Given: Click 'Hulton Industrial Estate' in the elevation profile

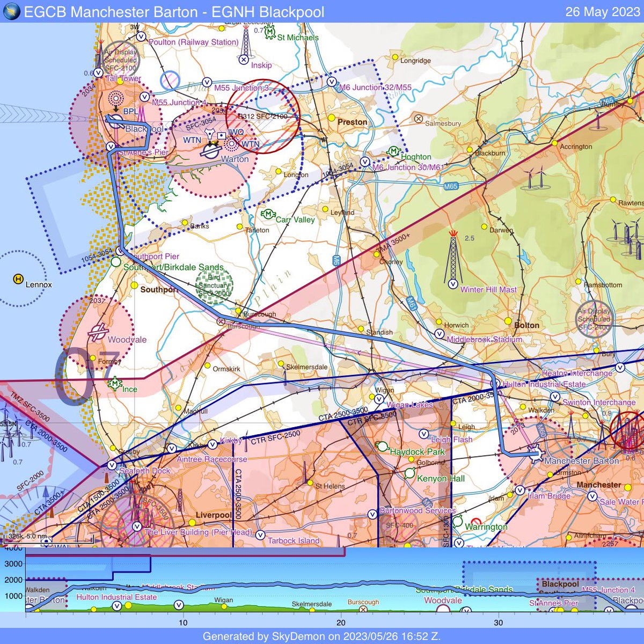Looking at the screenshot, I should tap(116, 597).
